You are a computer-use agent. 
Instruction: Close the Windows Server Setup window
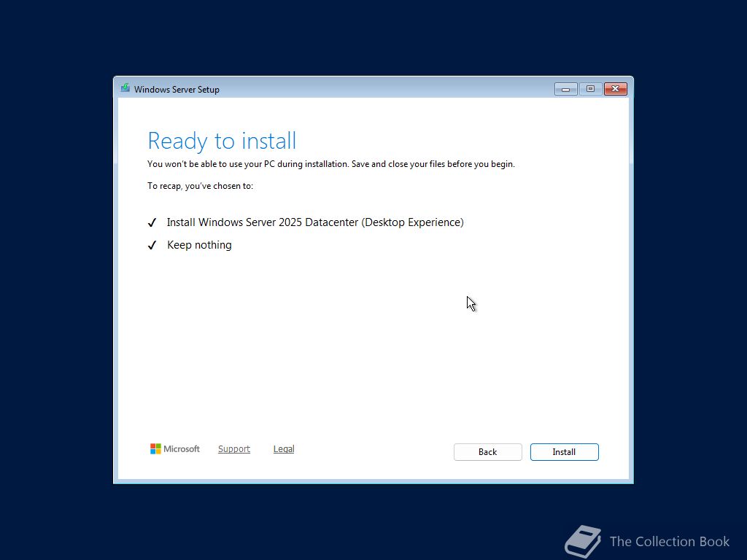pos(616,89)
